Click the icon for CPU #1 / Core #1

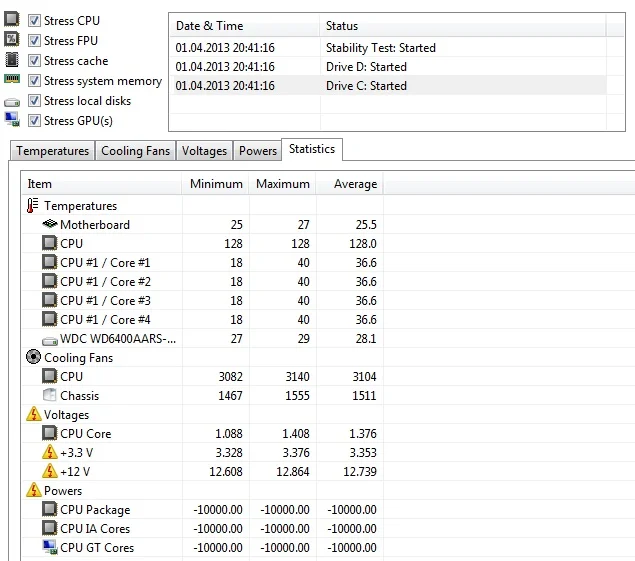point(49,262)
